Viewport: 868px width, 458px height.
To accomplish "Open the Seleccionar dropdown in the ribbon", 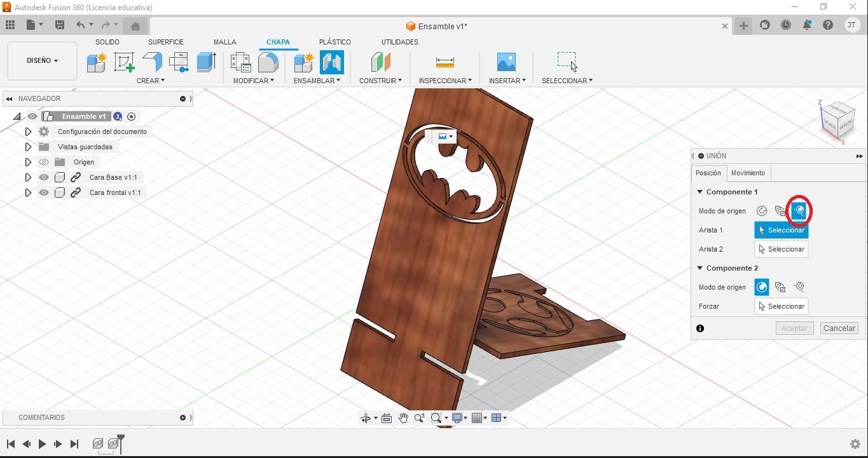I will coord(566,80).
